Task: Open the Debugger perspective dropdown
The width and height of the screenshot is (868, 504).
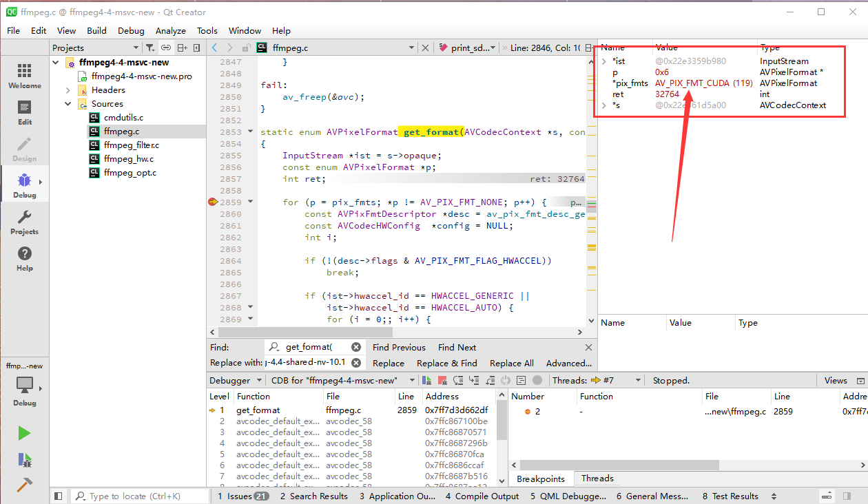Action: click(x=236, y=380)
